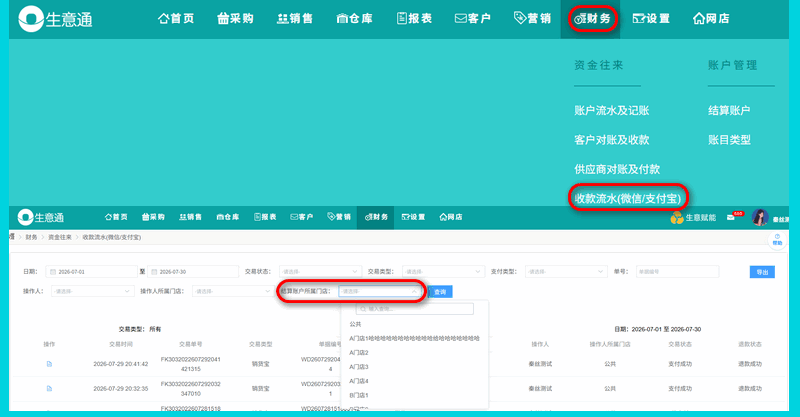Open the 财务 menu in the top navigation
800x417 pixels.
[592, 19]
